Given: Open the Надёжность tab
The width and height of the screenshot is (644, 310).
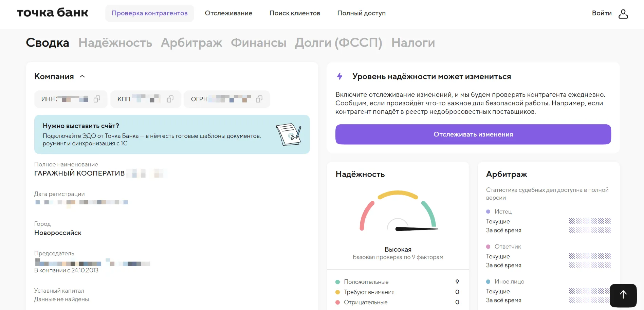Looking at the screenshot, I should pyautogui.click(x=115, y=43).
